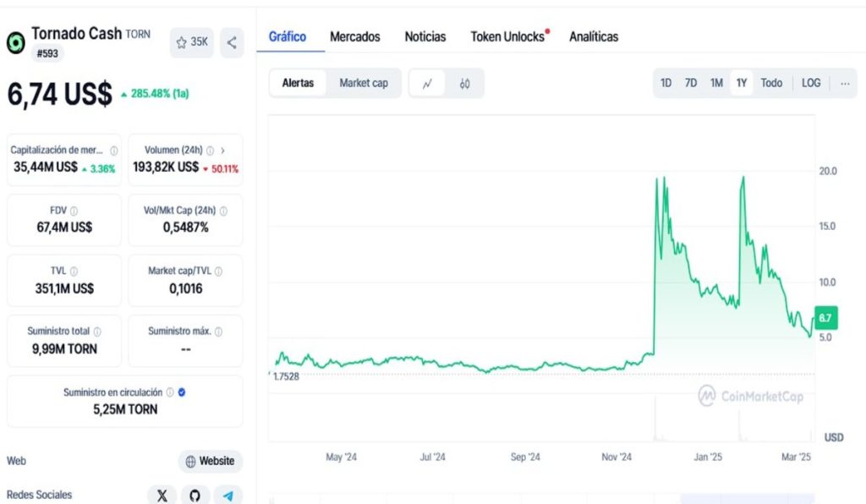Open the GitHub repository icon
Screen dimensions: 866x504
click(x=195, y=496)
